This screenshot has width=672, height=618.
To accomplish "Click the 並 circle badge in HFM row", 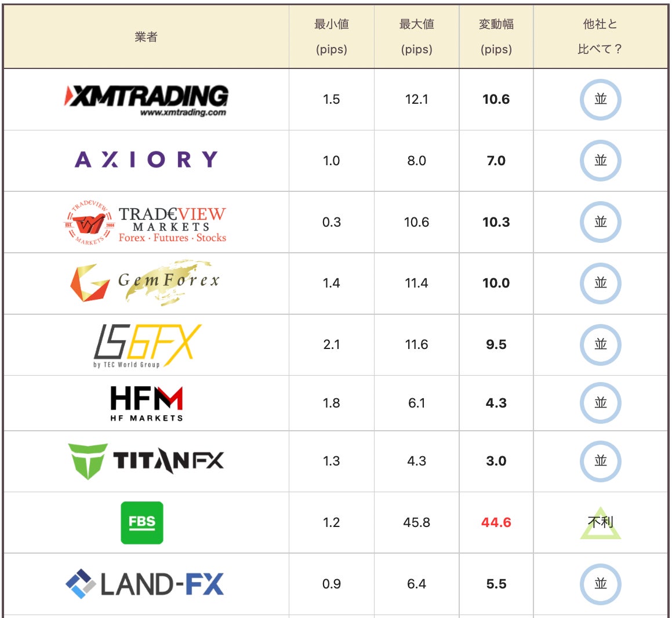I will (601, 403).
